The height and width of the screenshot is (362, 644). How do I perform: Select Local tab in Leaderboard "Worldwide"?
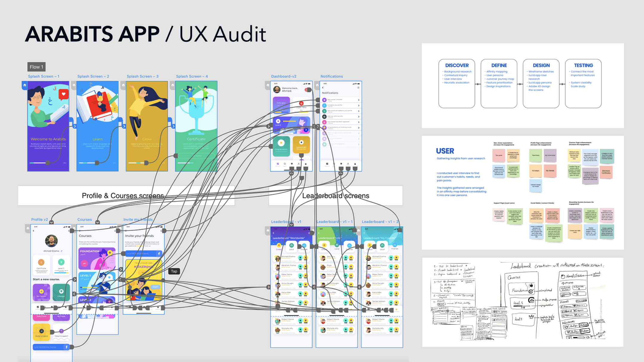click(x=292, y=246)
